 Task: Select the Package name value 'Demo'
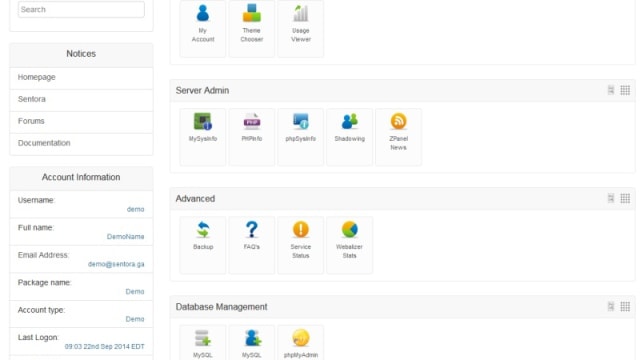[x=135, y=291]
